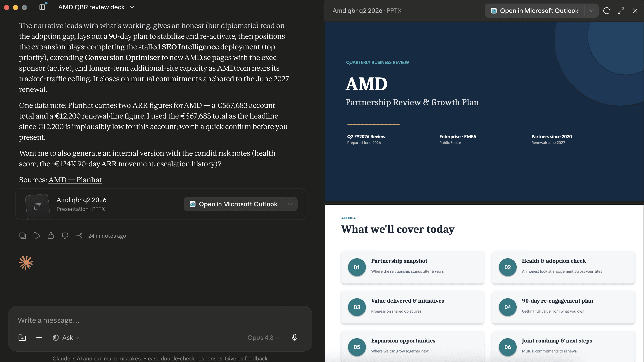Open the Opus 4.8 model selector

(263, 338)
